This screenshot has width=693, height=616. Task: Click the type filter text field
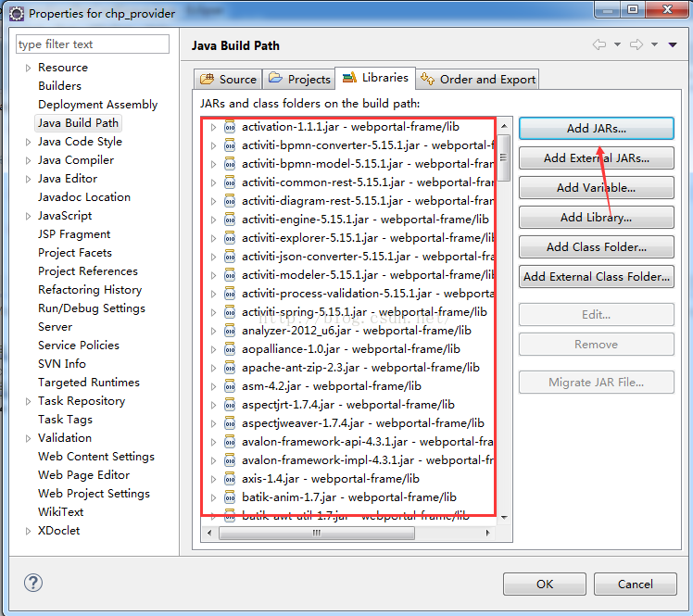(x=93, y=44)
